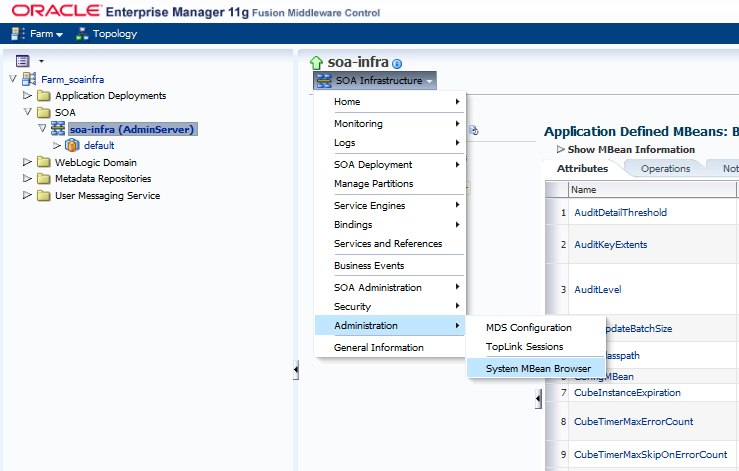Click the Application Deployments folder icon
739x471 pixels.
click(x=44, y=96)
